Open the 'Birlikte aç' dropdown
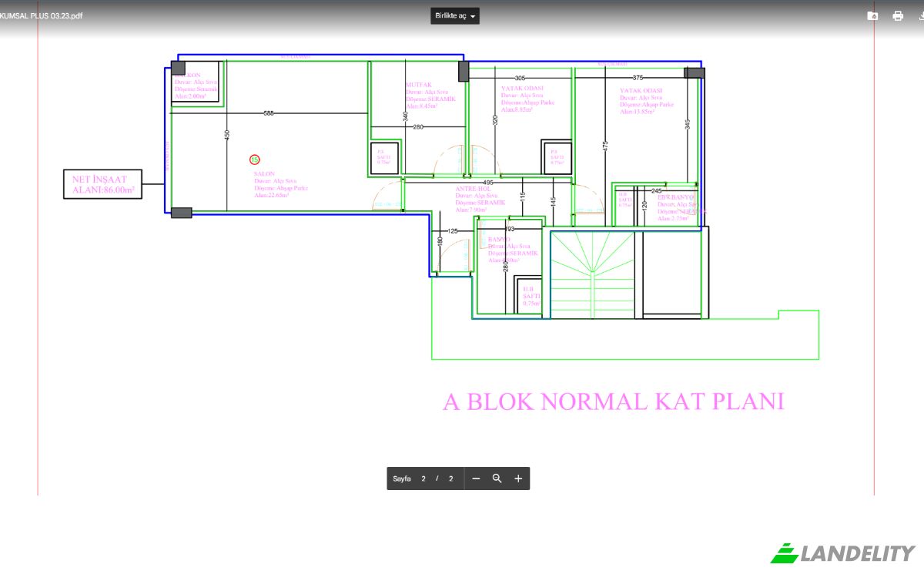924x571 pixels. 449,15
